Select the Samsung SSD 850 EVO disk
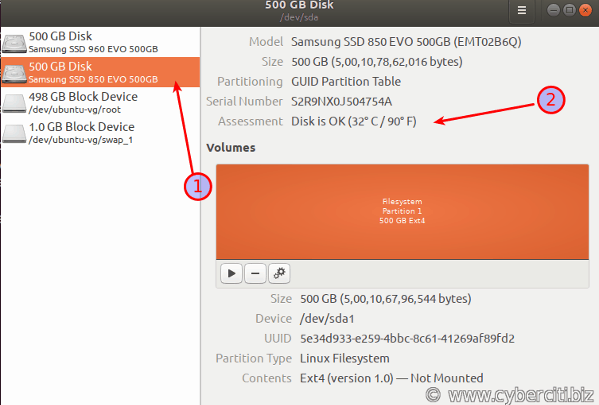Viewport: 599px width, 405px height. (x=100, y=72)
